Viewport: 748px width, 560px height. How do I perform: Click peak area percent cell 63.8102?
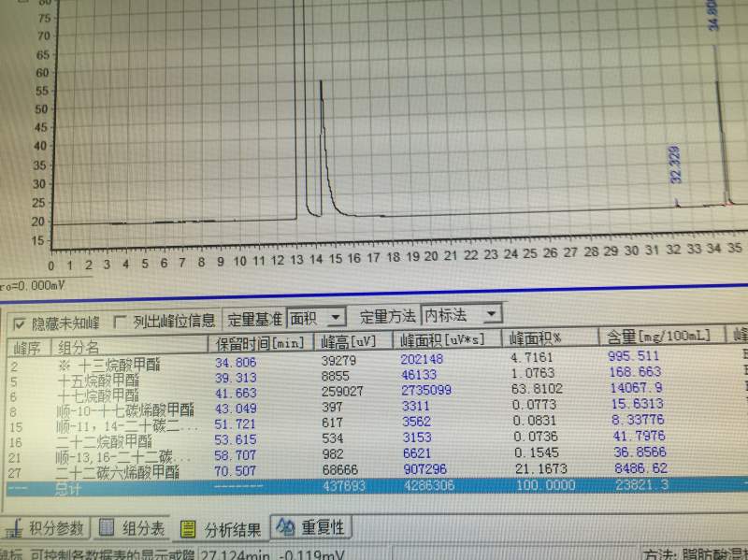point(537,389)
